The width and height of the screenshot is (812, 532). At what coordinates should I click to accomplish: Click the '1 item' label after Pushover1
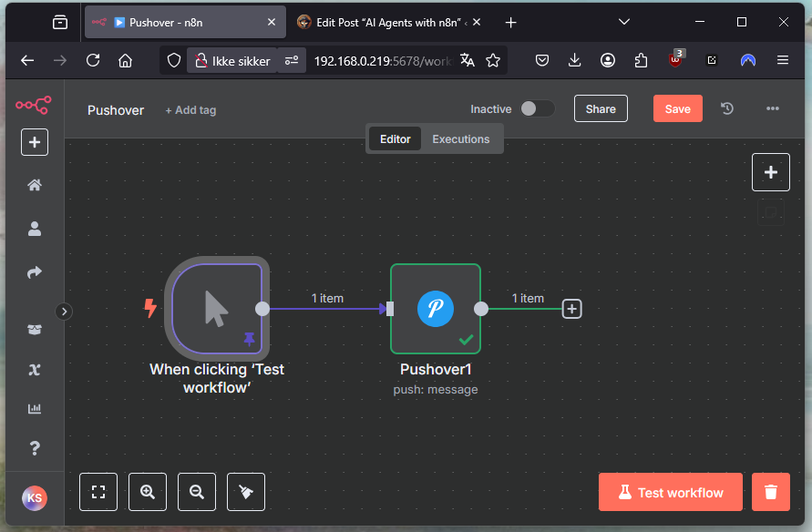528,298
